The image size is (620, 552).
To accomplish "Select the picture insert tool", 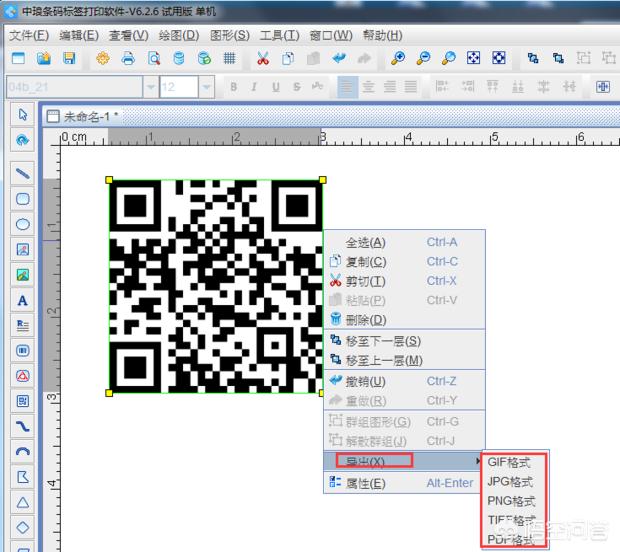I will pos(23,275).
